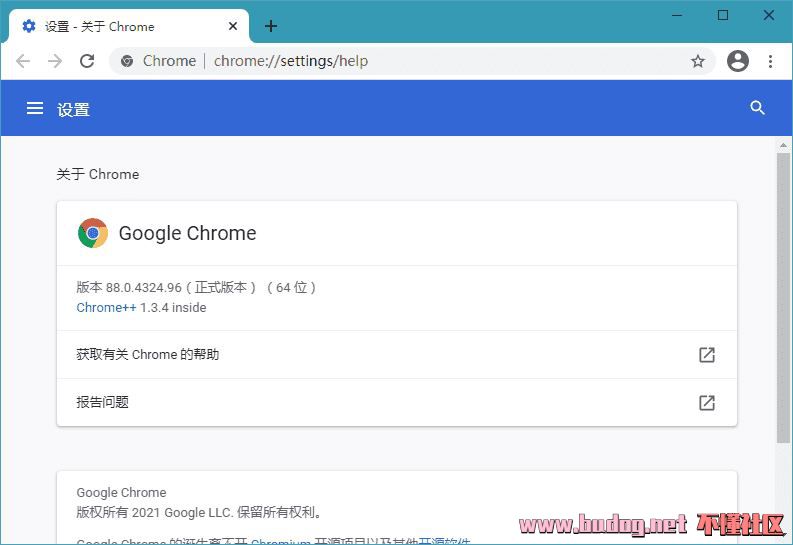Open the profile avatar menu
The height and width of the screenshot is (545, 793).
pyautogui.click(x=738, y=61)
